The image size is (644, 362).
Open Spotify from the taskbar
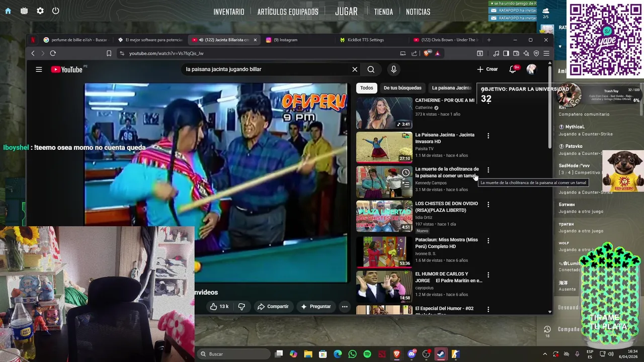coord(367,354)
